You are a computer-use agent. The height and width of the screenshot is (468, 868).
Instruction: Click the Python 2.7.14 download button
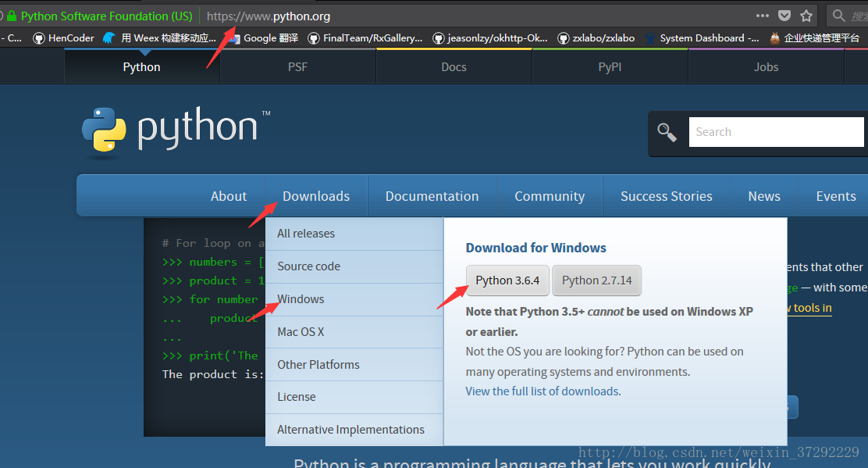(596, 280)
